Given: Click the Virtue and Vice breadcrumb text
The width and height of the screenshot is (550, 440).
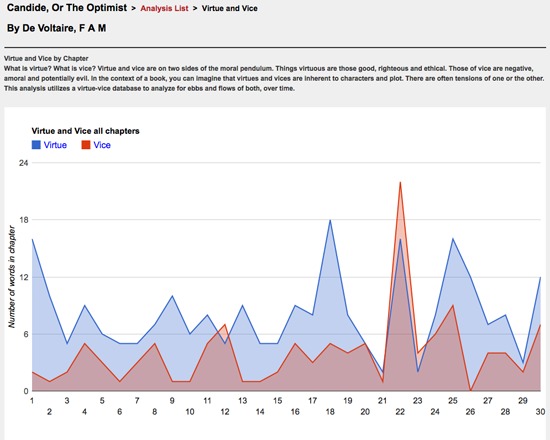Looking at the screenshot, I should 229,8.
